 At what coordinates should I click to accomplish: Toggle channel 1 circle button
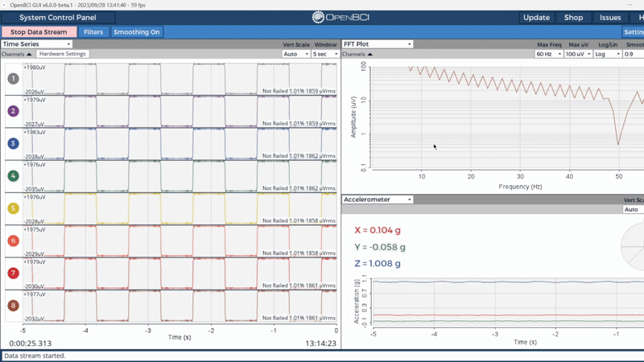click(13, 79)
